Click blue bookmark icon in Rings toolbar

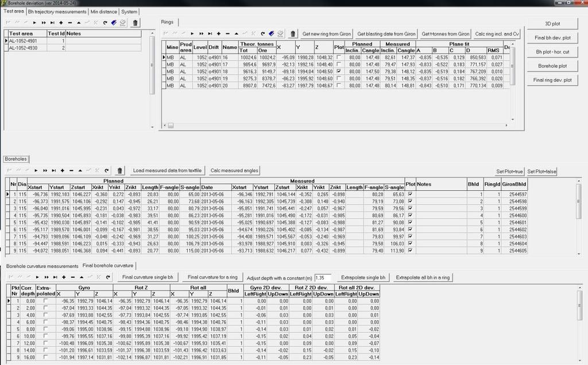point(271,34)
